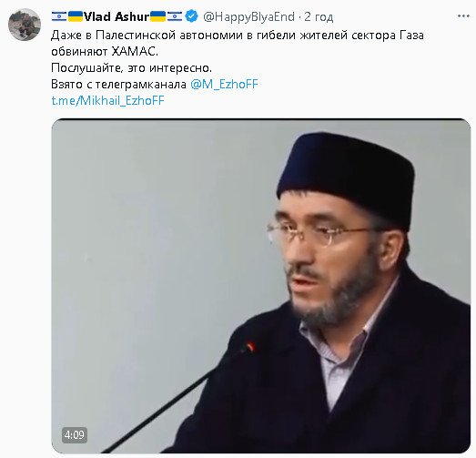Click the tweet's first line about Палестинской автономии
This screenshot has width=476, height=458.
pyautogui.click(x=238, y=36)
